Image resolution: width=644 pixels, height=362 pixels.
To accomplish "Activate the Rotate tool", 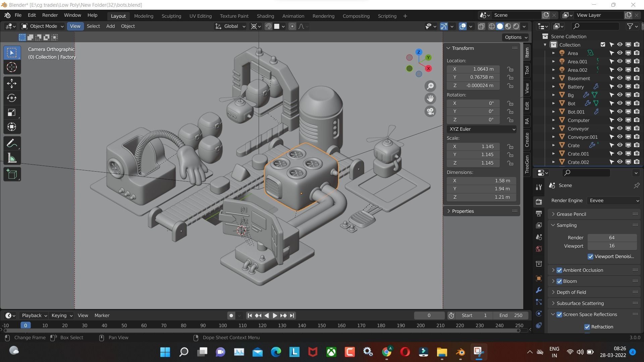I will 12,98.
